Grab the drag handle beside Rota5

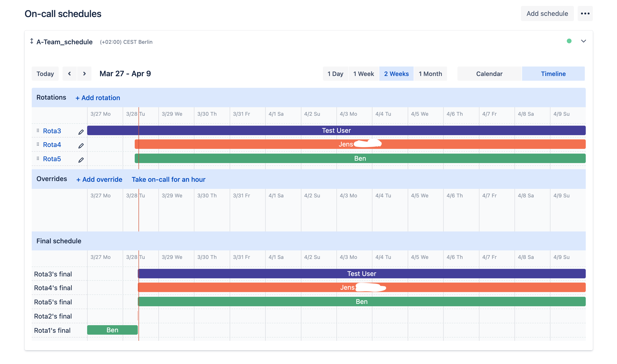pyautogui.click(x=38, y=159)
